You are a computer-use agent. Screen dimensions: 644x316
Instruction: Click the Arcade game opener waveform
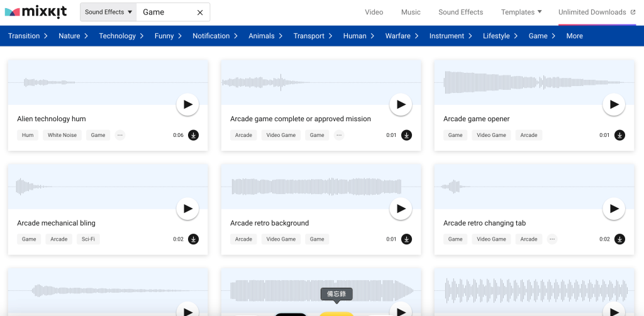click(534, 82)
